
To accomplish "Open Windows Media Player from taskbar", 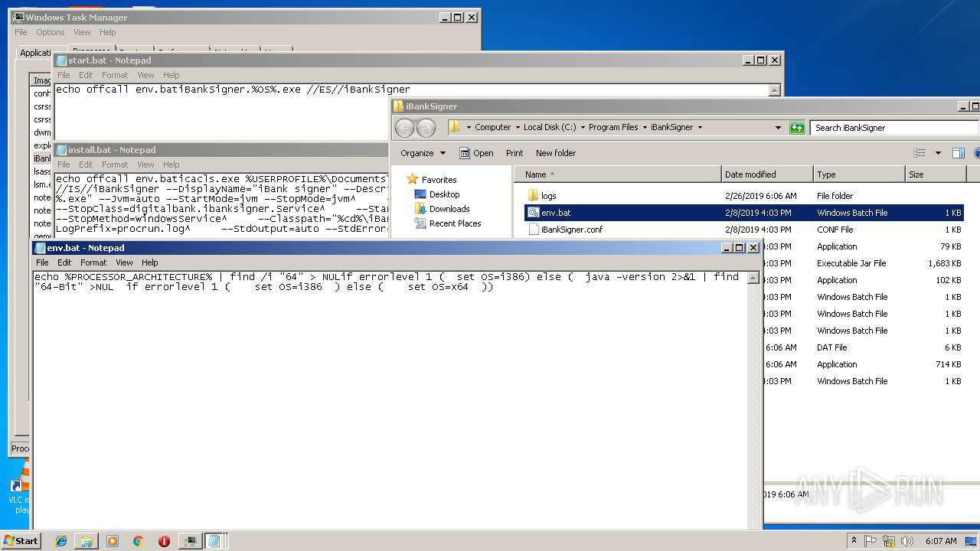I will click(x=113, y=541).
